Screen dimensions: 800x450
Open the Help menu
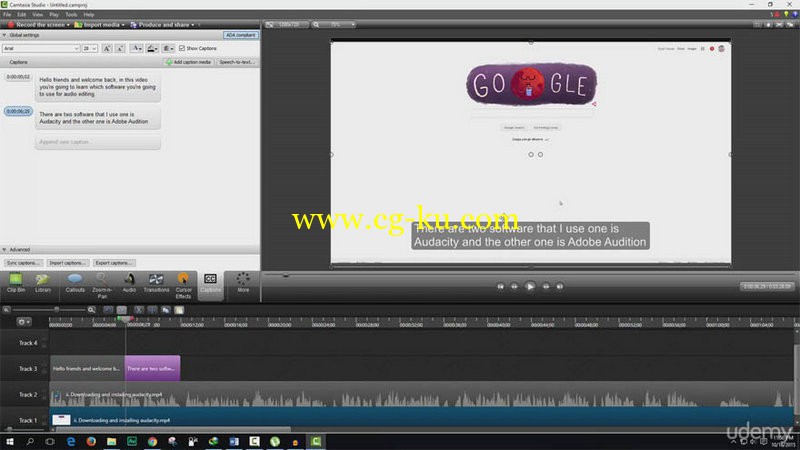[x=89, y=15]
